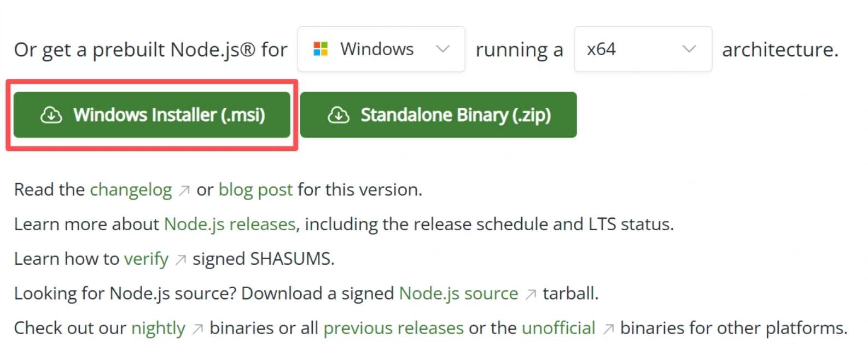The height and width of the screenshot is (344, 868).
Task: Click the external link arrow beside unofficial
Action: pyautogui.click(x=608, y=328)
